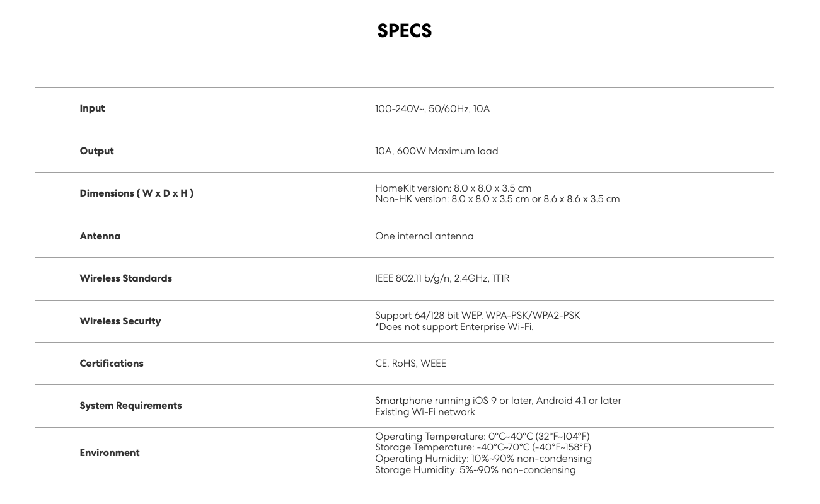Click the Antenna row label

[100, 236]
